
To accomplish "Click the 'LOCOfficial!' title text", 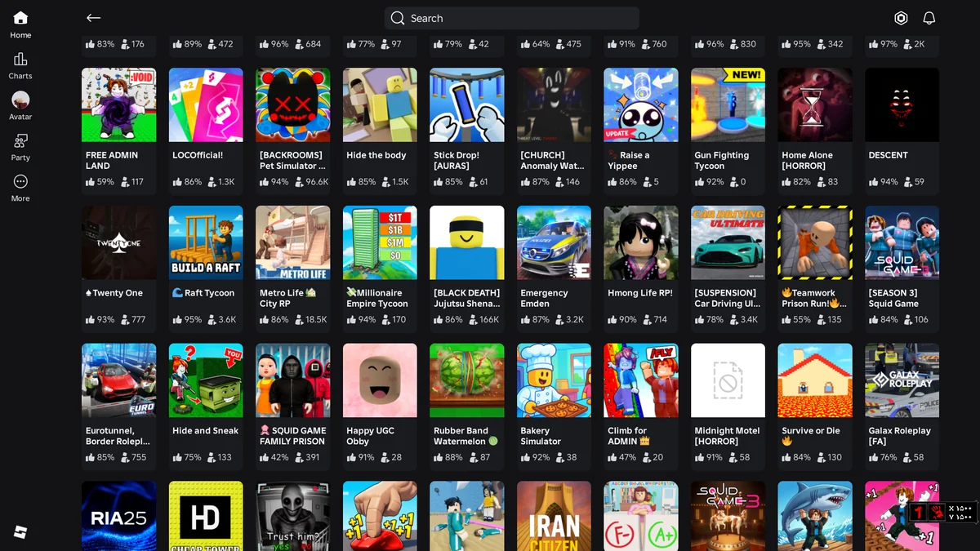I will [x=198, y=155].
